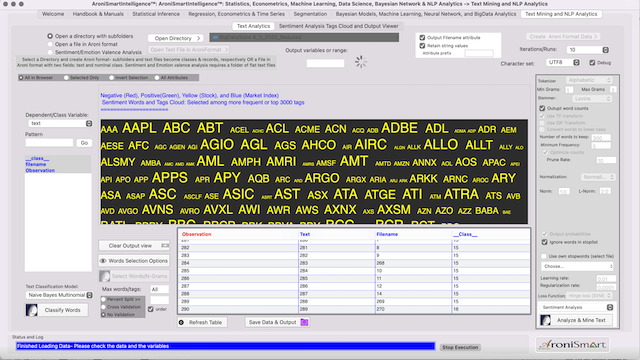
Task: Open Bayesian Models, Machine Learning tab
Action: coord(426,14)
